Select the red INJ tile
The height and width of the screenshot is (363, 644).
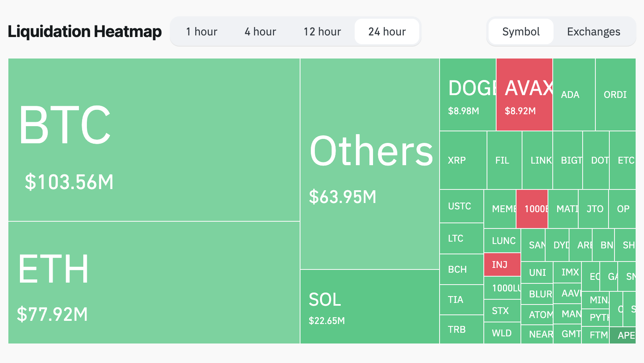click(x=503, y=264)
